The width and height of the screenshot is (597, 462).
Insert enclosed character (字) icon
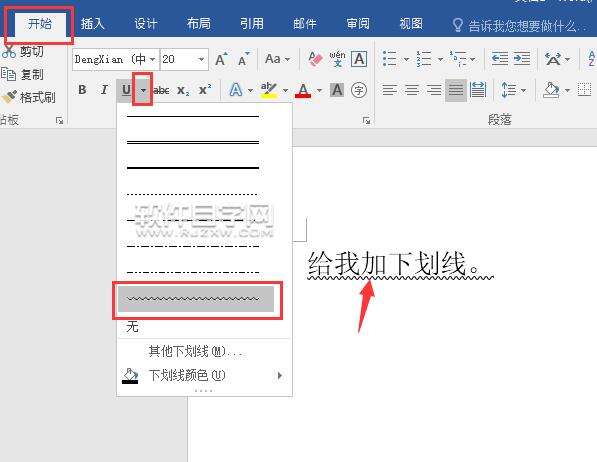pos(359,90)
